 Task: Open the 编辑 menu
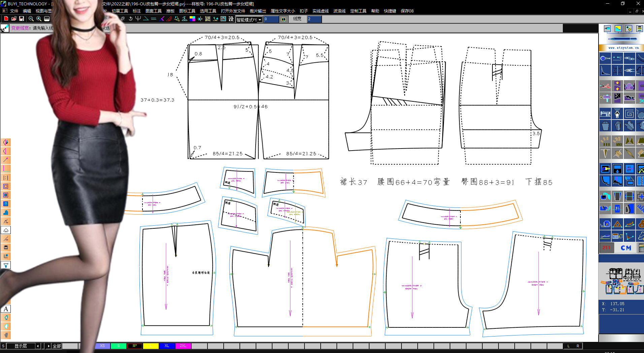[x=27, y=11]
